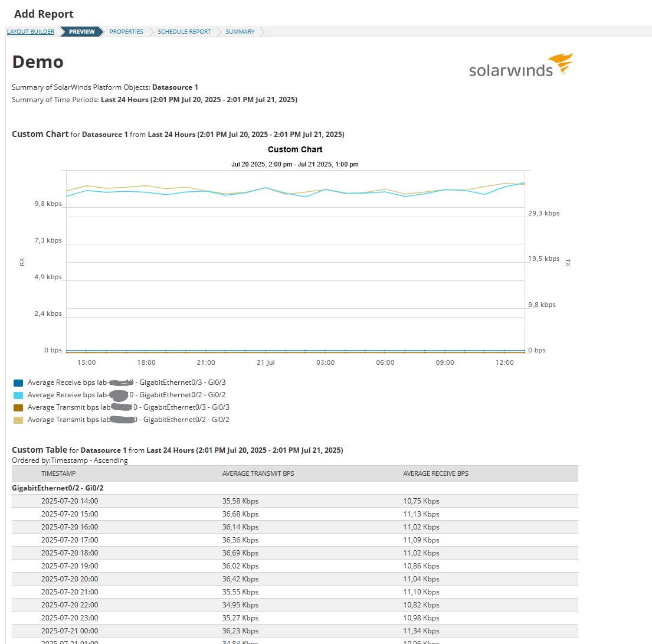Image resolution: width=652 pixels, height=644 pixels.
Task: Click the TX axis title
Action: [x=568, y=263]
